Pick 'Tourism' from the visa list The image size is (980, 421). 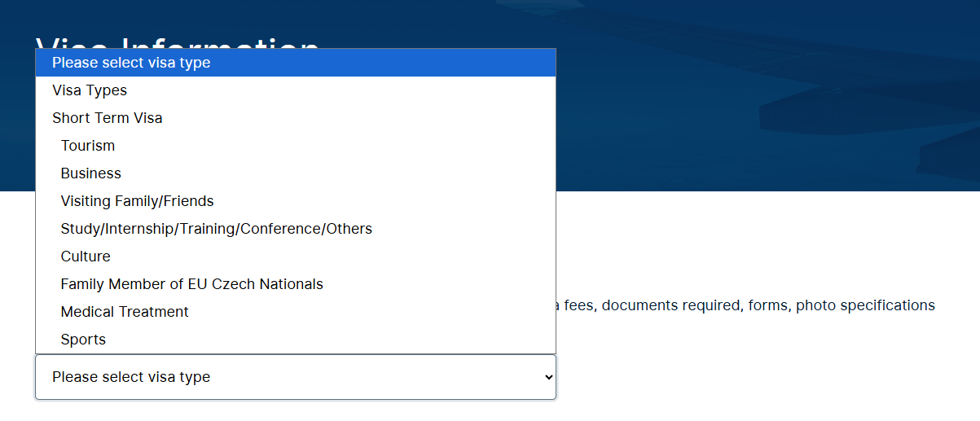point(296,146)
